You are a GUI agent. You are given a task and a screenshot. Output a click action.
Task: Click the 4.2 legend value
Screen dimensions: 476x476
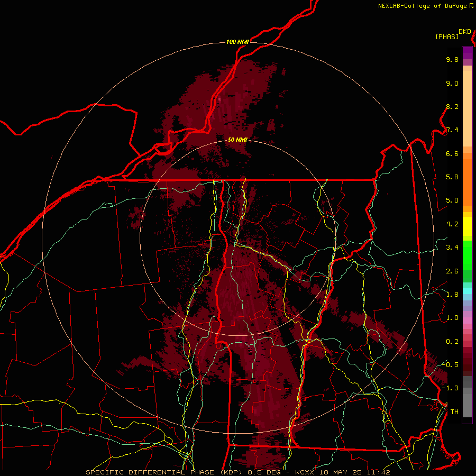click(452, 224)
